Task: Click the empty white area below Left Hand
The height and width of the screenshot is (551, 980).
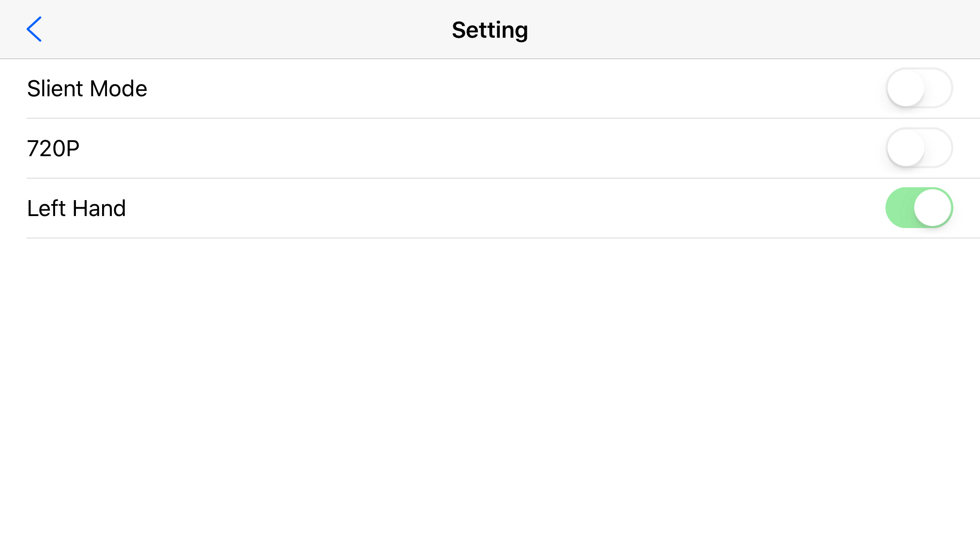Action: [490, 395]
